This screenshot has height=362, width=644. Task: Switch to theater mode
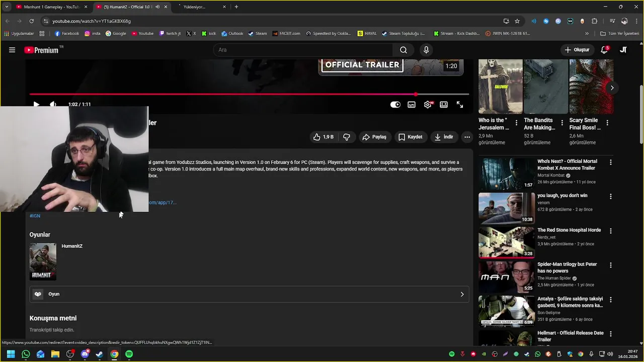(x=444, y=105)
